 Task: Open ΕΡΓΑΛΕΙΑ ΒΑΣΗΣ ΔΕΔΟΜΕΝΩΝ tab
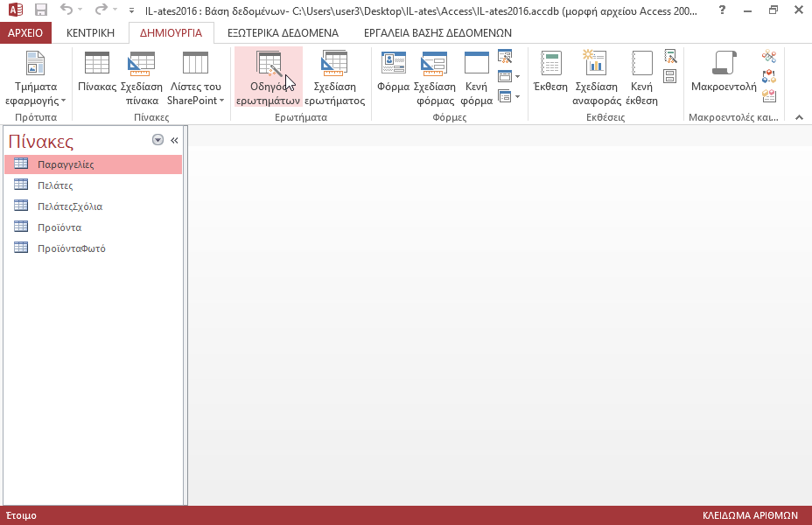[x=437, y=33]
